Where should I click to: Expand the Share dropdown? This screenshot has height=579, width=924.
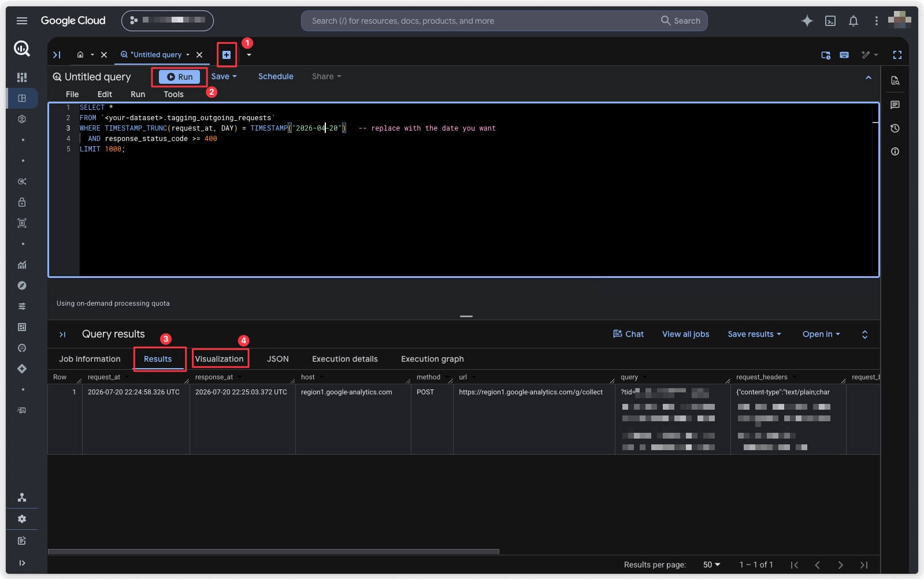(x=326, y=76)
